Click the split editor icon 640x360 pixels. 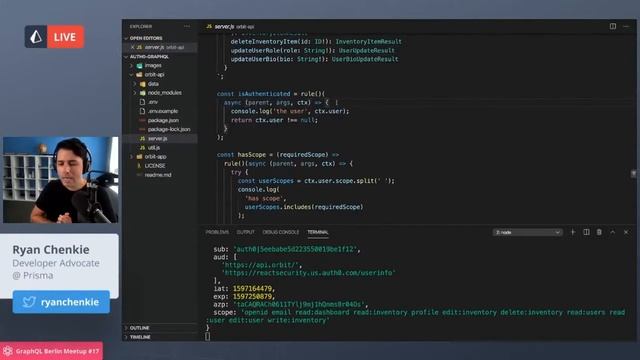(x=613, y=26)
